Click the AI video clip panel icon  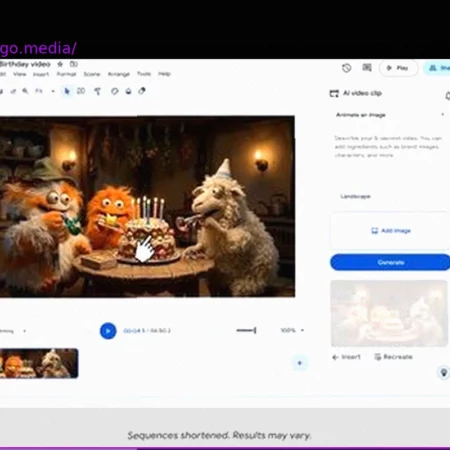pyautogui.click(x=334, y=94)
